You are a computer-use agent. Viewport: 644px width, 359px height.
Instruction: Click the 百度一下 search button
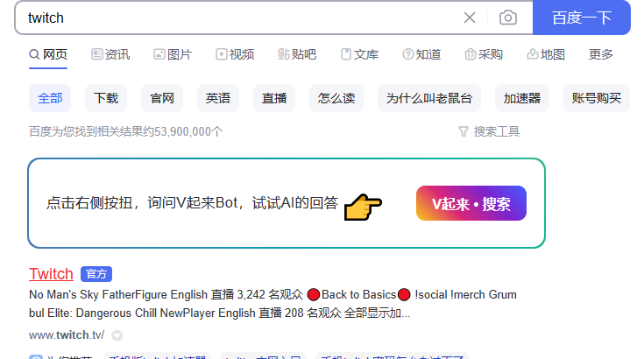click(x=582, y=18)
